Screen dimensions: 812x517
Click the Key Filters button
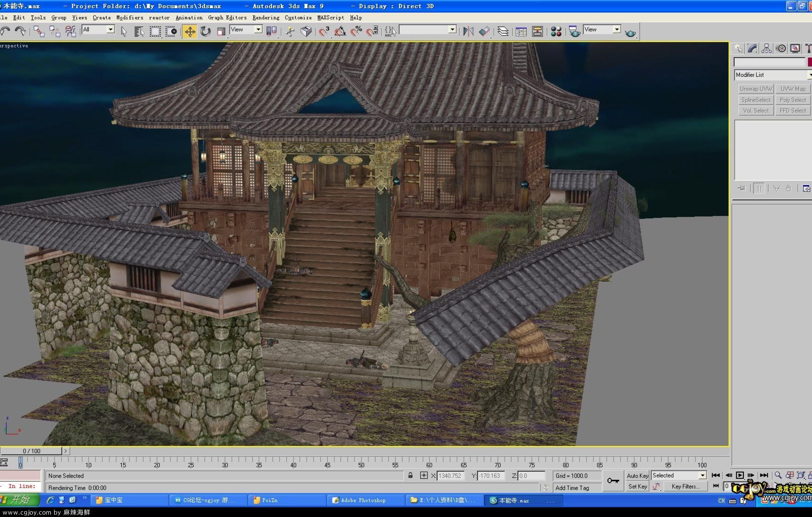685,487
